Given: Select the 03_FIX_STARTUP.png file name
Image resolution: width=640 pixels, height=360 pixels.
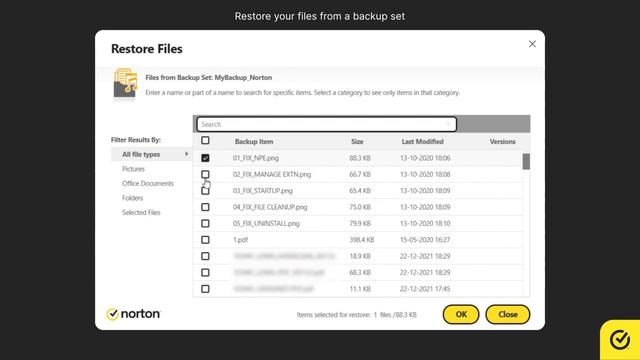Looking at the screenshot, I should (262, 191).
